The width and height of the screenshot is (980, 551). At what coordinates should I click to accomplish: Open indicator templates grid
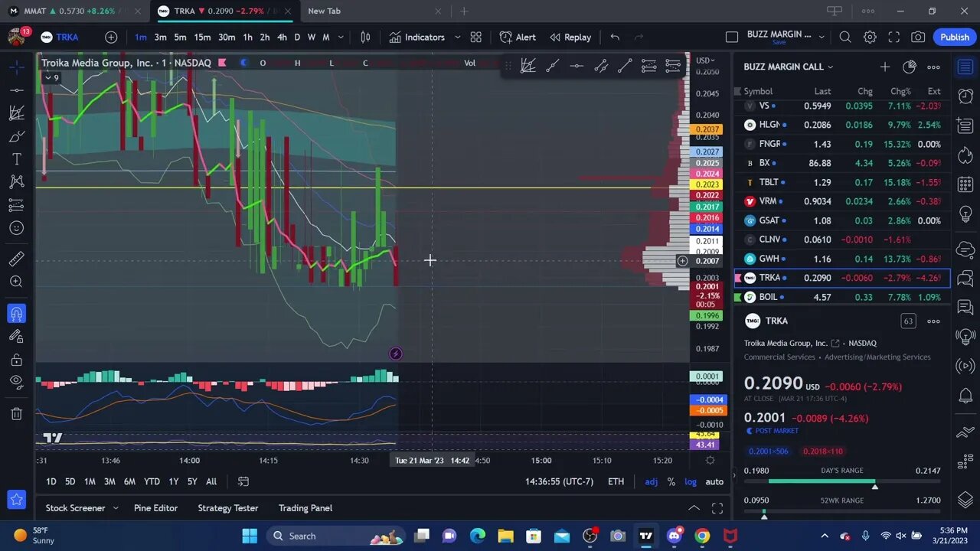point(475,37)
